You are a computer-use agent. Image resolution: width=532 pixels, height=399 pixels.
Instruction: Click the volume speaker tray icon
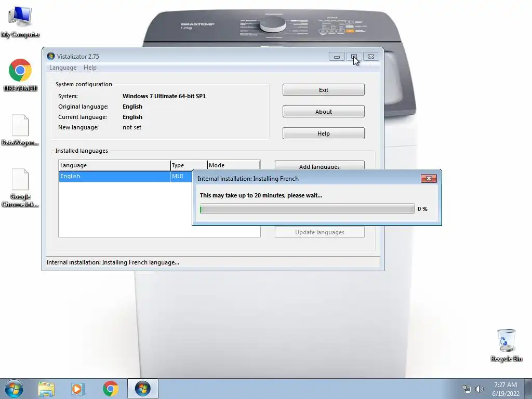pyautogui.click(x=480, y=389)
